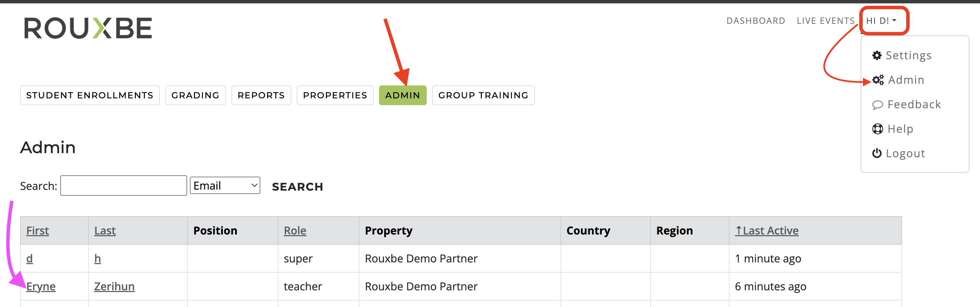Click the Rouxbe logo
This screenshot has width=980, height=307.
coord(88,28)
